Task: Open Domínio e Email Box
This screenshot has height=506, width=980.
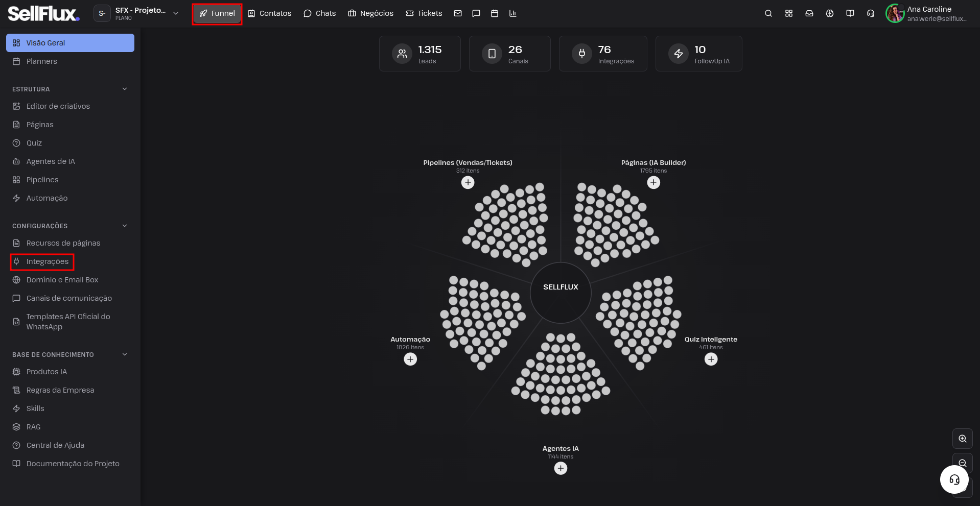Action: (x=71, y=280)
